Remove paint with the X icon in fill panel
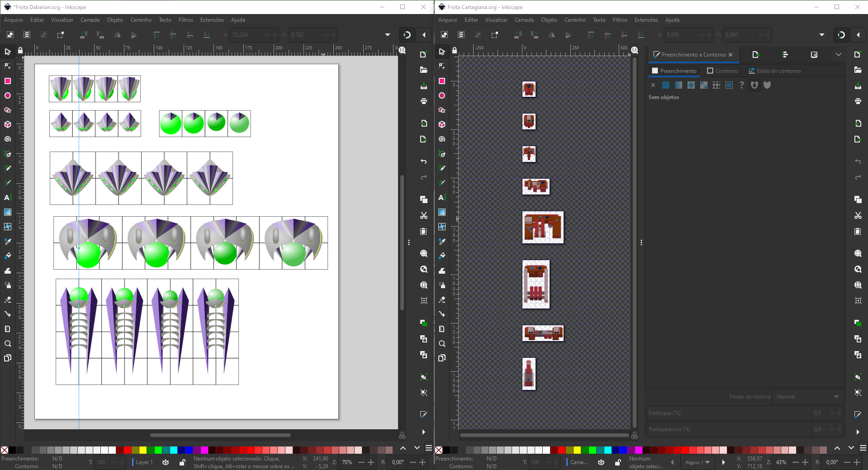This screenshot has width=868, height=470. [x=653, y=85]
